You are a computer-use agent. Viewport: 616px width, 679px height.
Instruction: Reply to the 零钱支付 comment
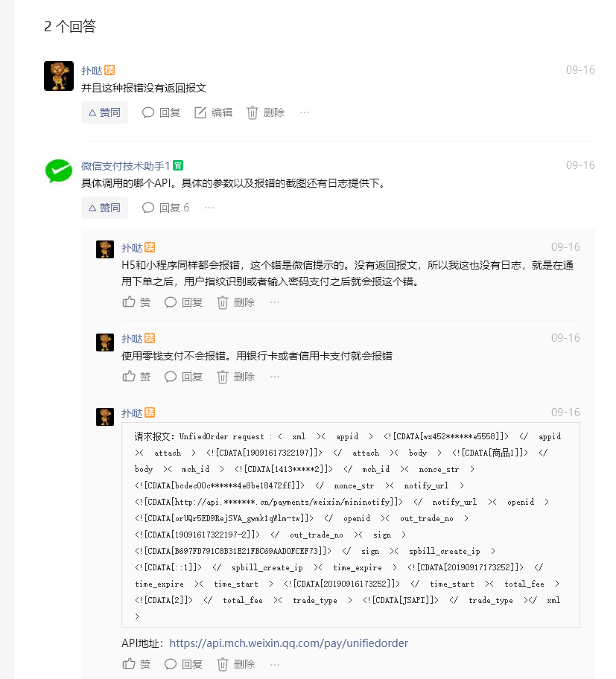click(x=183, y=377)
